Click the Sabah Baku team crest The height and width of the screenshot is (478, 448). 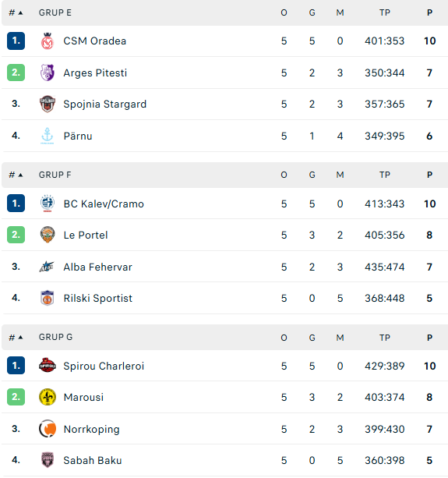pyautogui.click(x=48, y=460)
